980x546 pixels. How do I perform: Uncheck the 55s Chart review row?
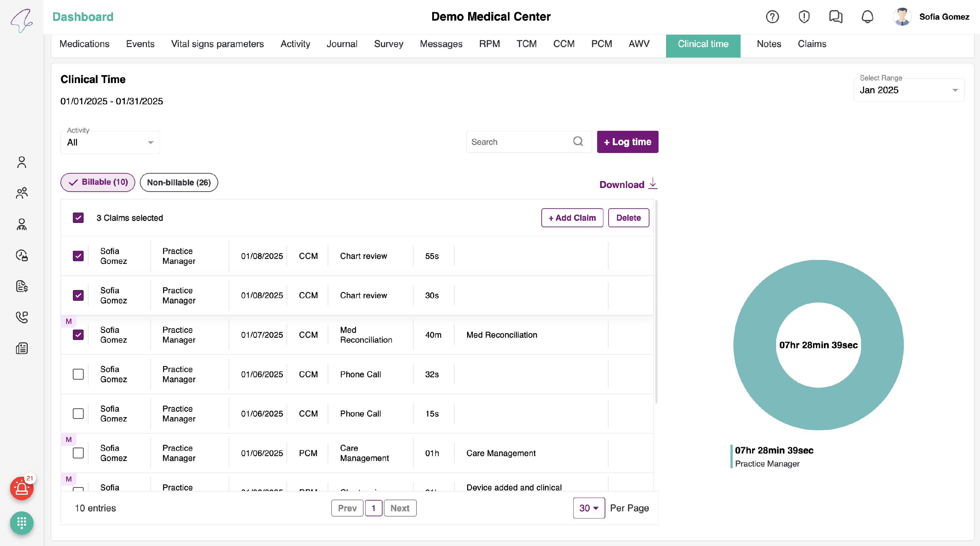pos(78,256)
